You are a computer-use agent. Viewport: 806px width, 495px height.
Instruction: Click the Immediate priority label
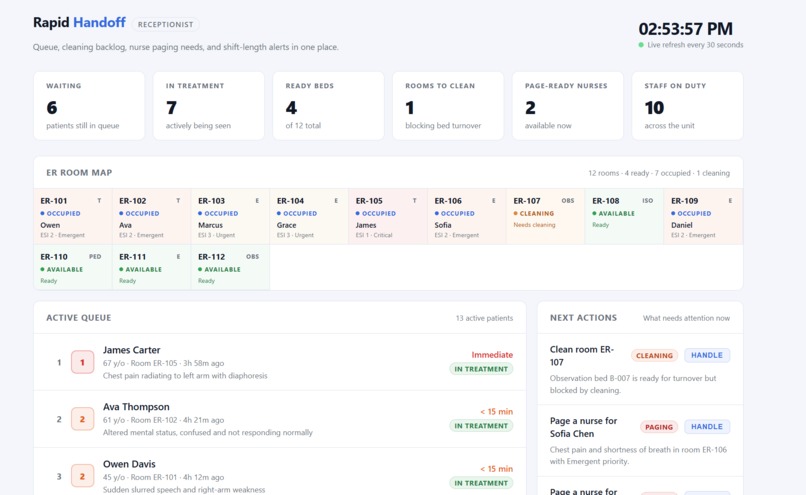pos(492,355)
